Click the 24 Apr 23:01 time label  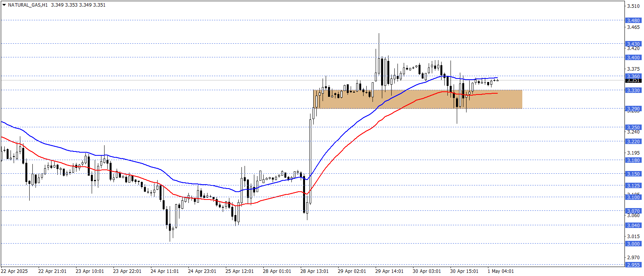point(202,271)
